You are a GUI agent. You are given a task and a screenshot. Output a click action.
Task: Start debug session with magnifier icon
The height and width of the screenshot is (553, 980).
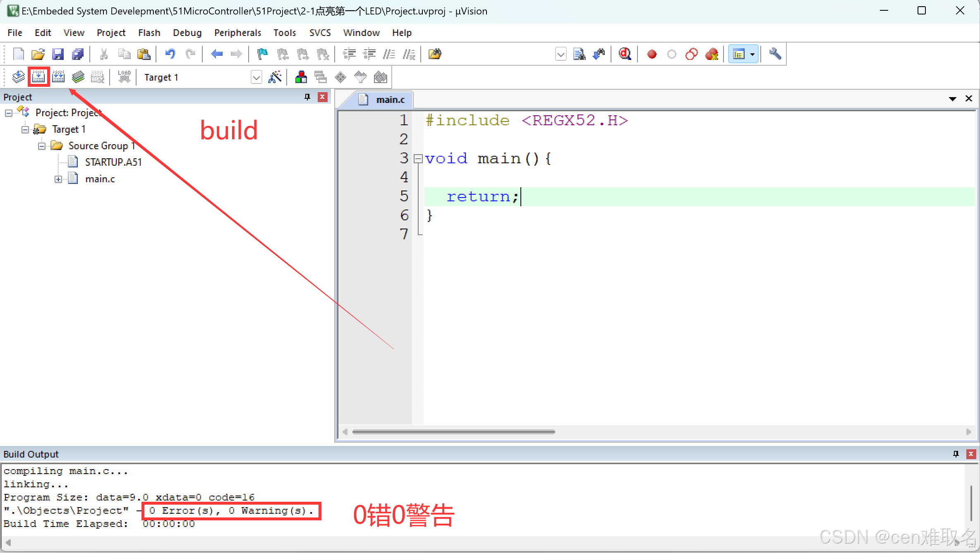625,54
